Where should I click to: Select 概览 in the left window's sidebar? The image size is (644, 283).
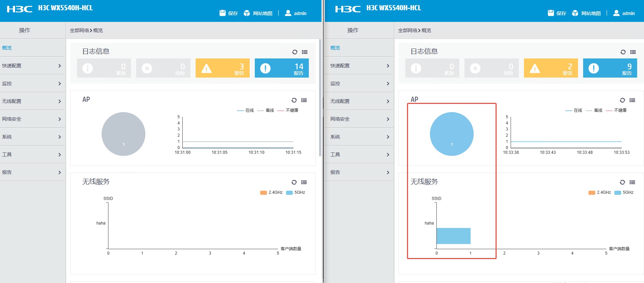(32, 48)
